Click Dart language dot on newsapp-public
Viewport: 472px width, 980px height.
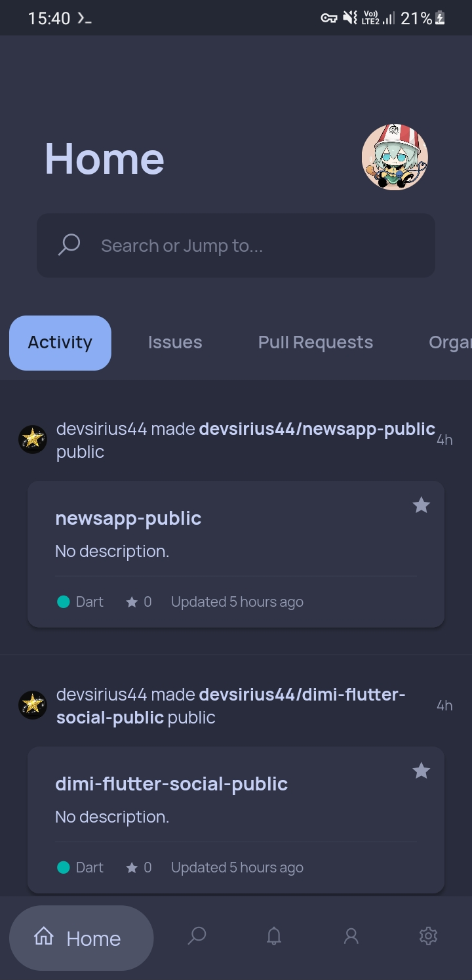click(x=63, y=602)
